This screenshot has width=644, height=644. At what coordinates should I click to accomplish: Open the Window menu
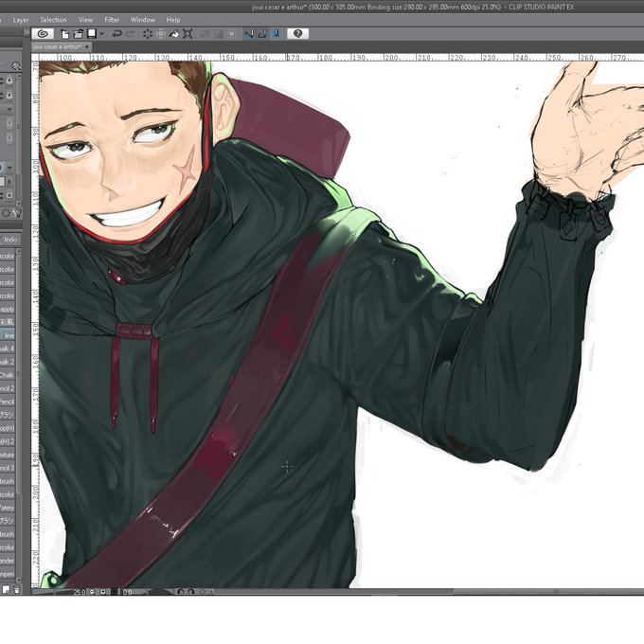click(142, 20)
